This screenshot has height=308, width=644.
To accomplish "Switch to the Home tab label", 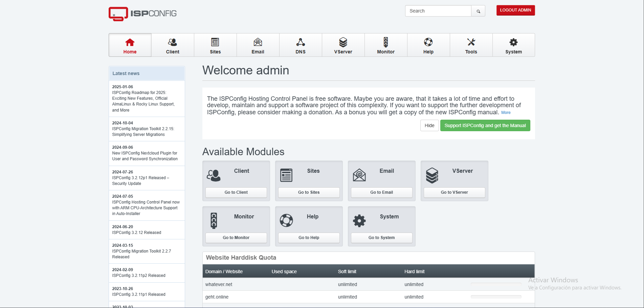I will point(130,52).
